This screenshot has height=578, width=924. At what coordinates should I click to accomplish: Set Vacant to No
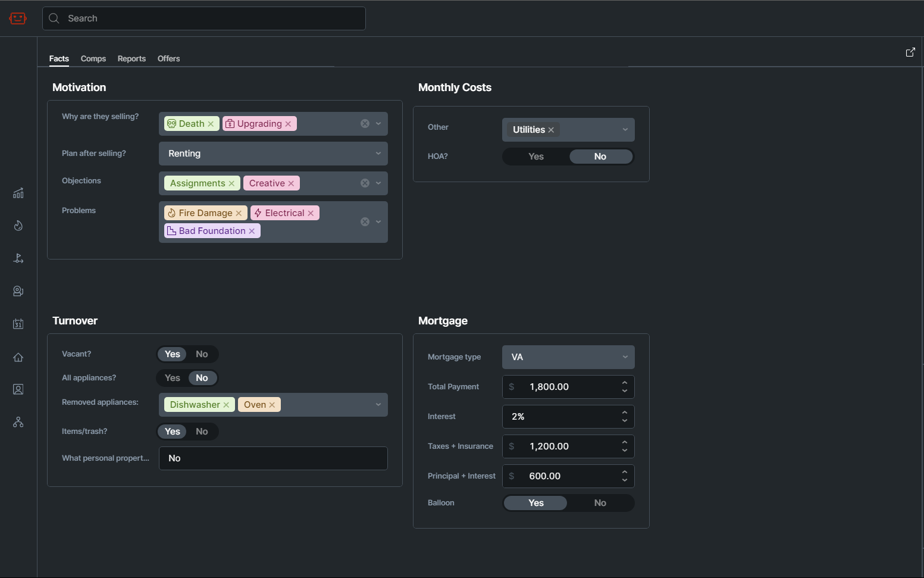click(x=202, y=354)
